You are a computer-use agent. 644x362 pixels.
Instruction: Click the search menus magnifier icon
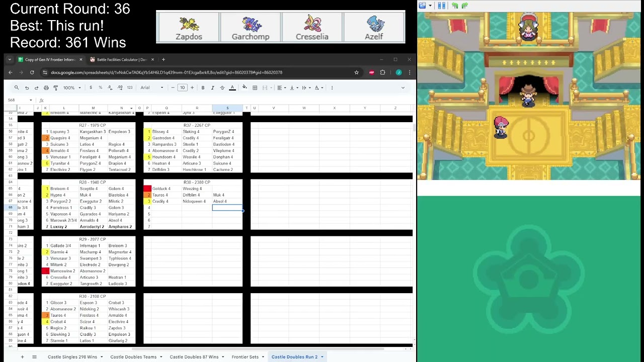click(17, 87)
